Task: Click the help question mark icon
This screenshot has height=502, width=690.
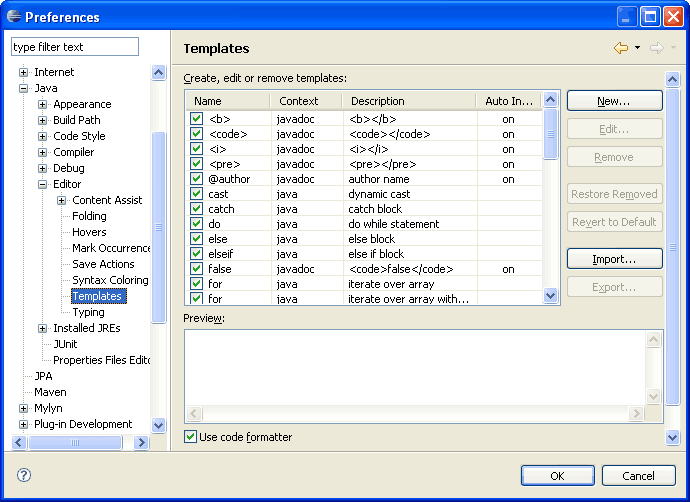Action: coord(24,475)
